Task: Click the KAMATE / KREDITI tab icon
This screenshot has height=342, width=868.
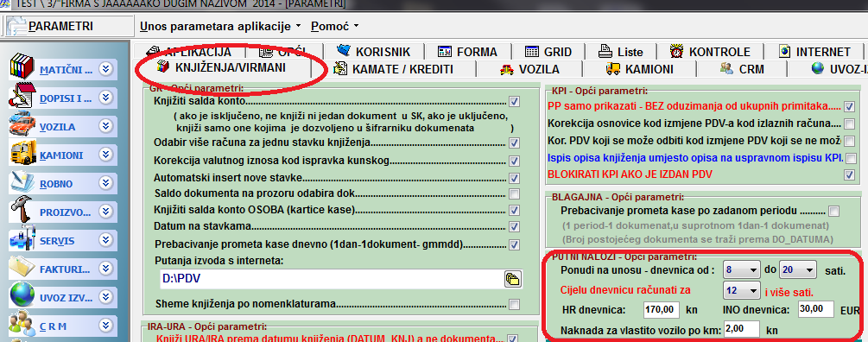Action: point(341,69)
